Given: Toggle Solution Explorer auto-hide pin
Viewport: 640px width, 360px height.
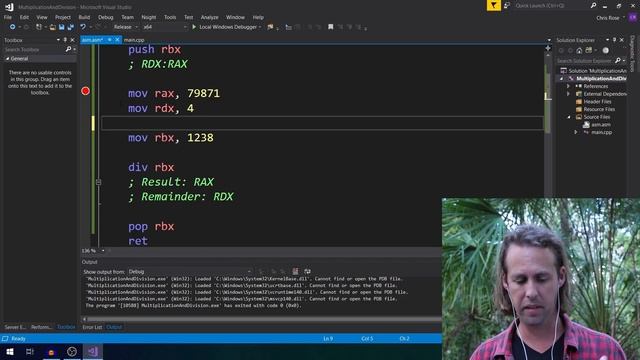Looking at the screenshot, I should point(614,40).
